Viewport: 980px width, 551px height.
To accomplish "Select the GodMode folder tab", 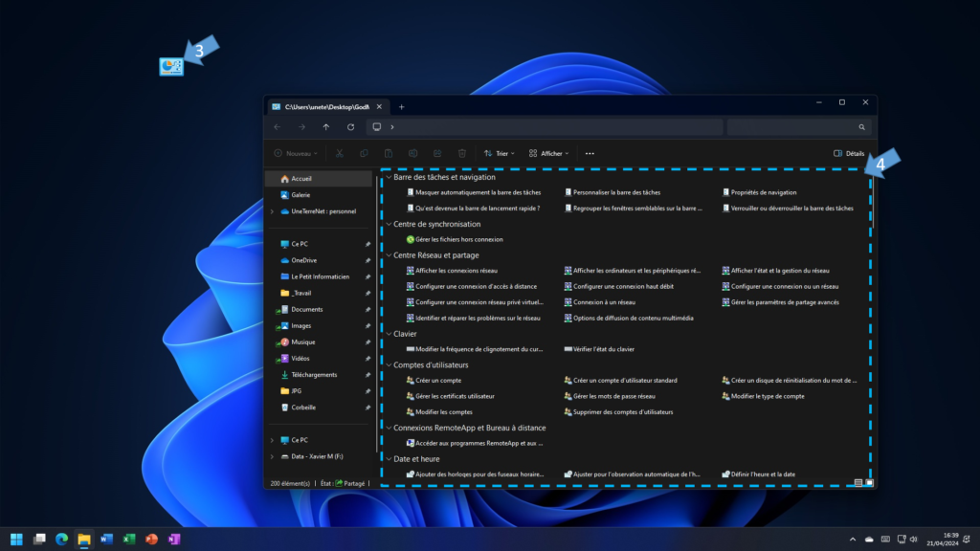I will [x=325, y=106].
